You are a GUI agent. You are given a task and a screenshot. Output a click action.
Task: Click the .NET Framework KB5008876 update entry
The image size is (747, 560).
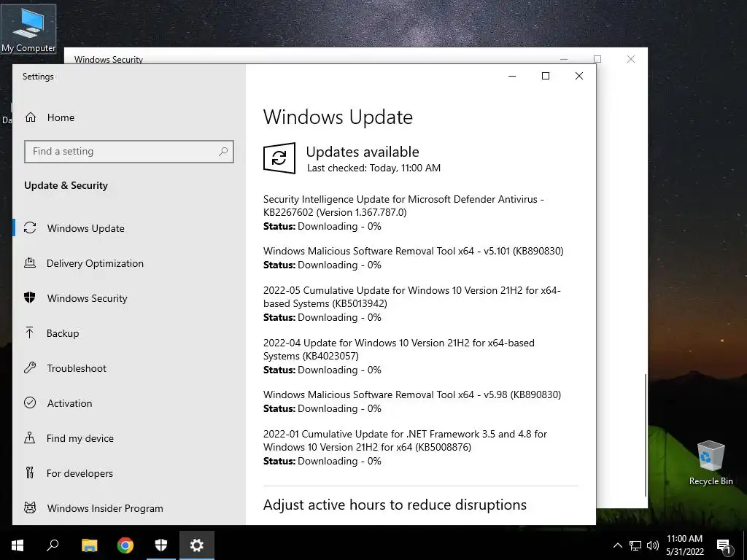405,447
